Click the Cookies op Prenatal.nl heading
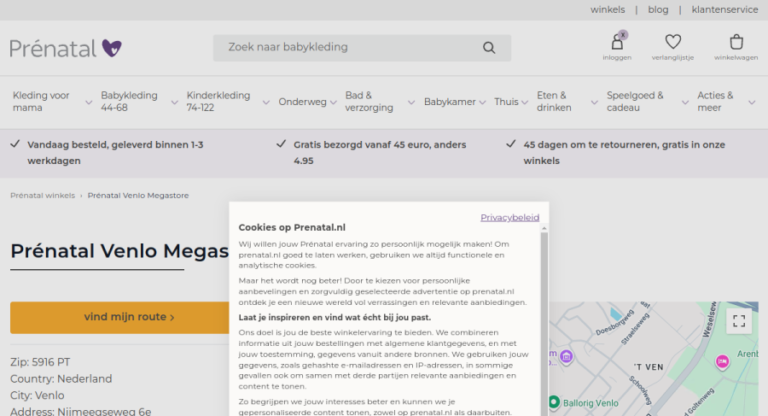The height and width of the screenshot is (416, 768). (x=292, y=227)
